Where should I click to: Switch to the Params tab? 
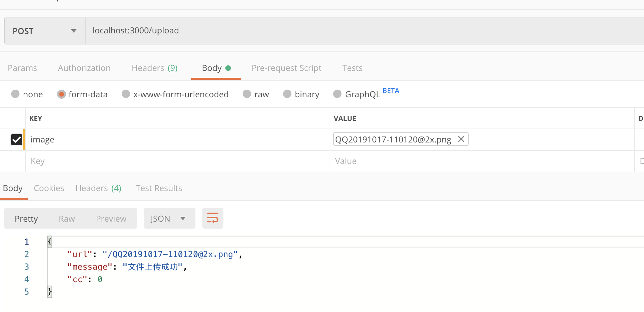point(22,68)
